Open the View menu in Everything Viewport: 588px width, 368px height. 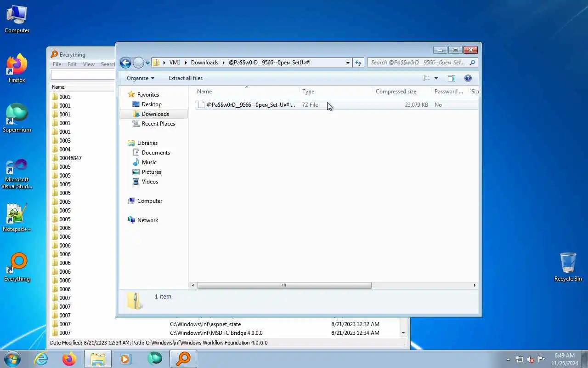[x=89, y=64]
